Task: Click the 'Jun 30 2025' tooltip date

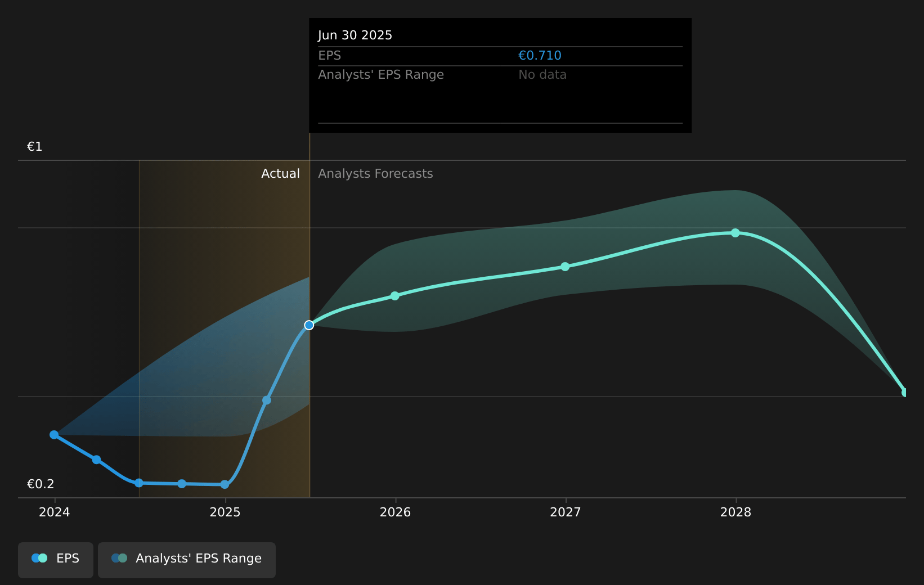Action: click(355, 35)
